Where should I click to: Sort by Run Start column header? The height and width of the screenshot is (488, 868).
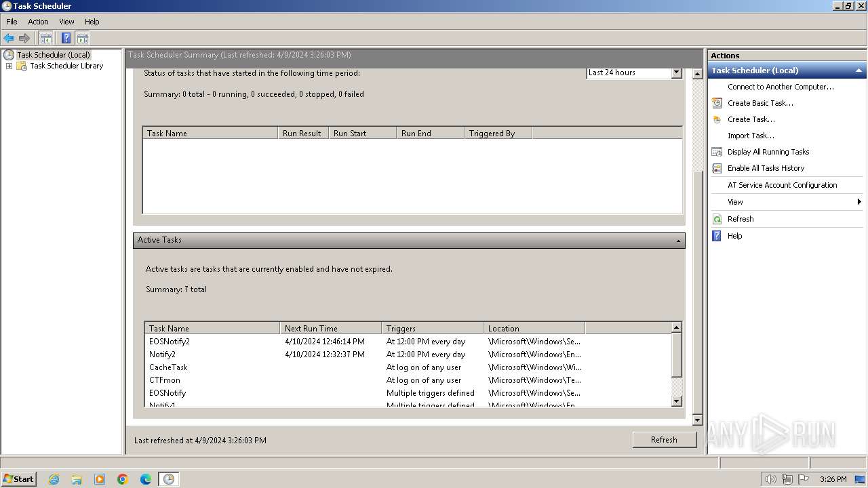click(x=363, y=133)
